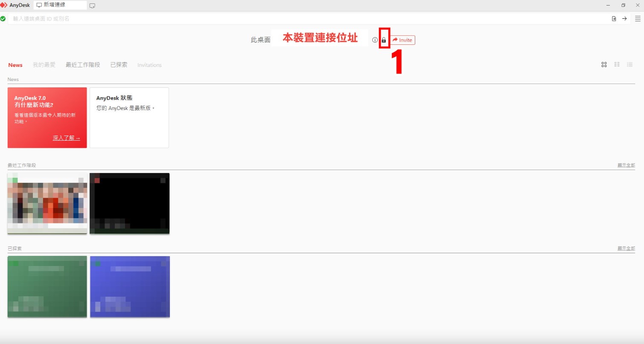Open the Invitations tab
The height and width of the screenshot is (344, 644).
(x=149, y=65)
